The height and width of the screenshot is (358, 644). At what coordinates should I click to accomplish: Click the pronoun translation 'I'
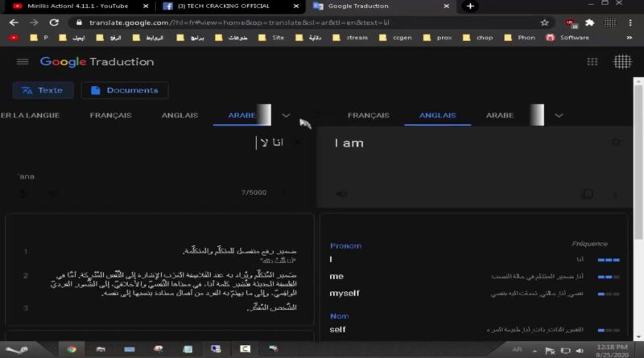tap(331, 259)
